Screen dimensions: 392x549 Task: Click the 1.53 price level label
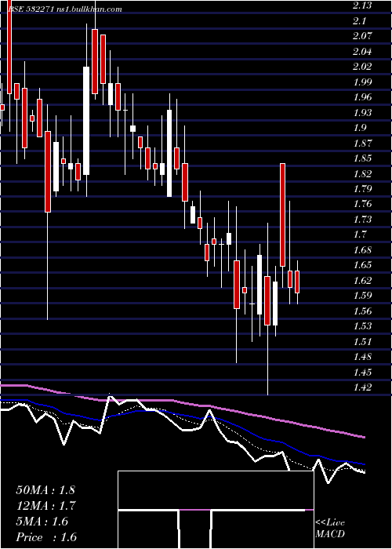(362, 326)
